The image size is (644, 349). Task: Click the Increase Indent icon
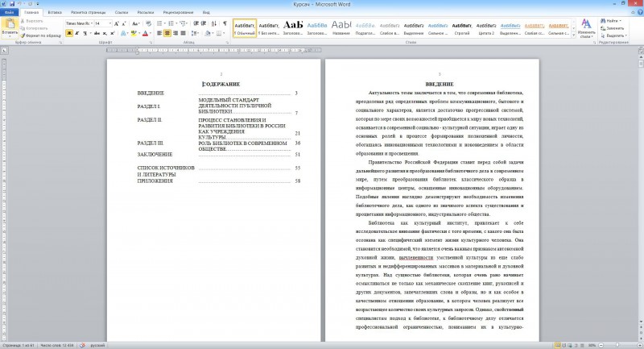tap(204, 24)
